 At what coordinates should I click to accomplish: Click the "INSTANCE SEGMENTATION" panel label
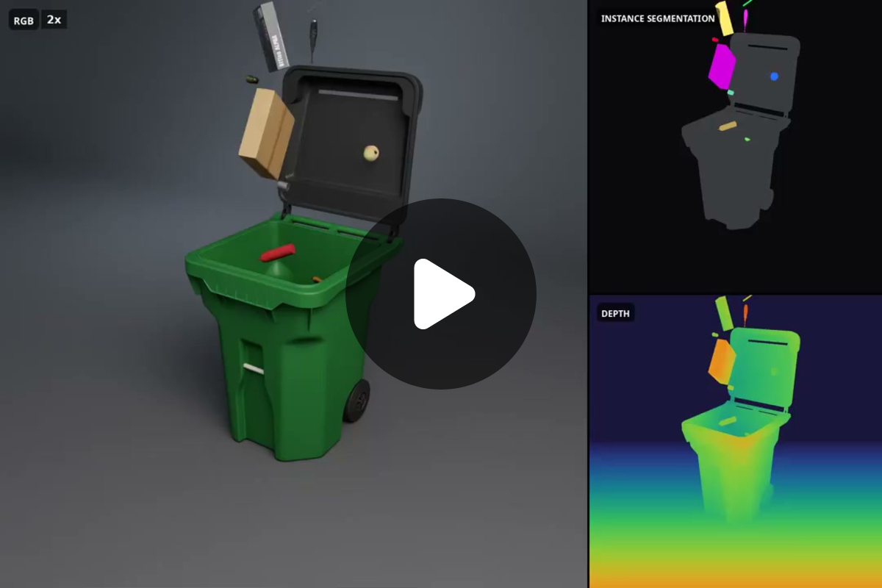pos(658,18)
